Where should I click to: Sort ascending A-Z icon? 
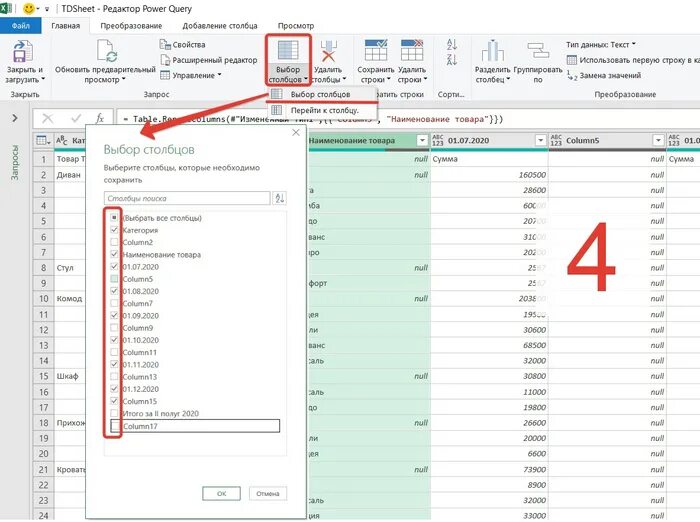pyautogui.click(x=451, y=44)
